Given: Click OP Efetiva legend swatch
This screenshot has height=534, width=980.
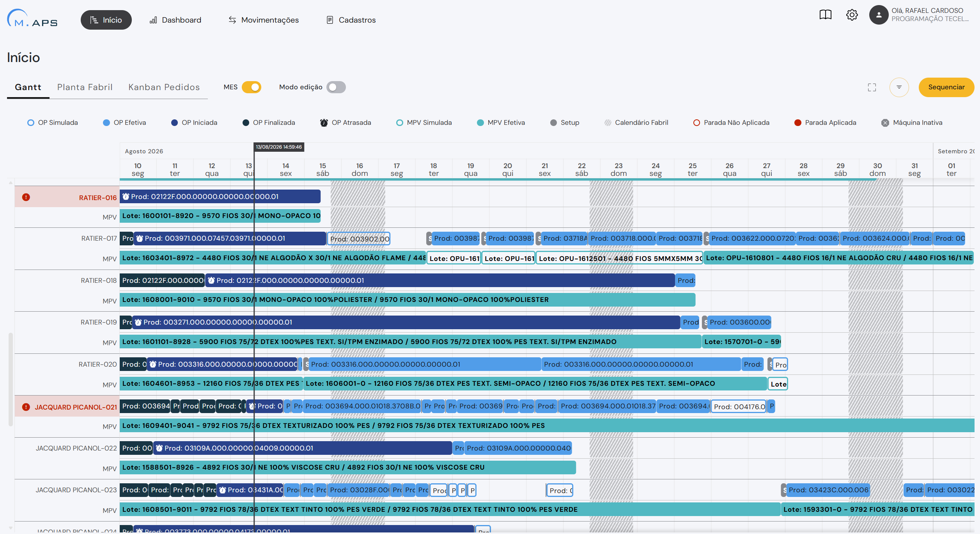Looking at the screenshot, I should click(106, 122).
